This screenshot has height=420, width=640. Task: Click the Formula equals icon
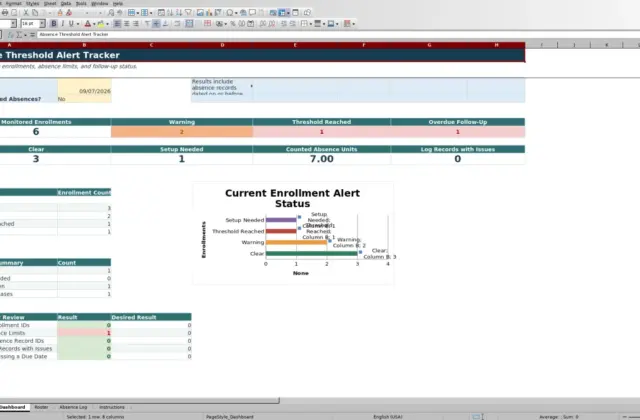pyautogui.click(x=32, y=35)
